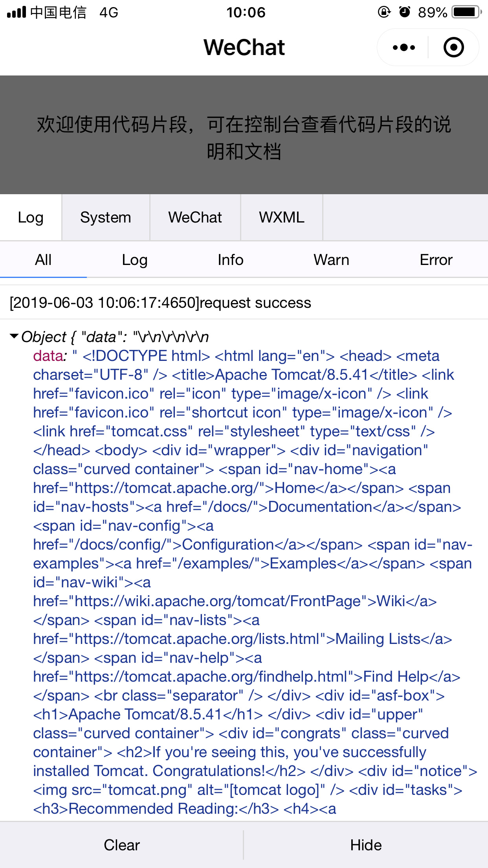Tap the 10:06 clock in status bar

point(246,12)
